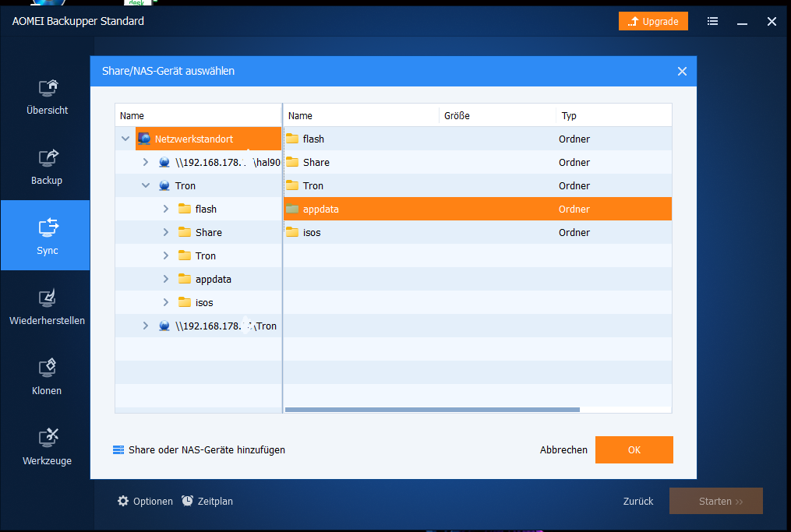791x532 pixels.
Task: Click the Starten button
Action: (x=716, y=501)
